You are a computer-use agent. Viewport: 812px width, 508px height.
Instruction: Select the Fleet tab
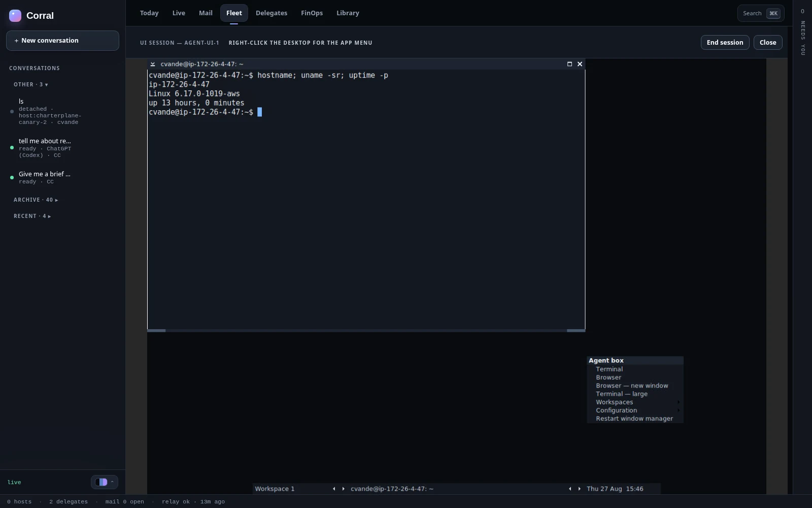click(234, 13)
